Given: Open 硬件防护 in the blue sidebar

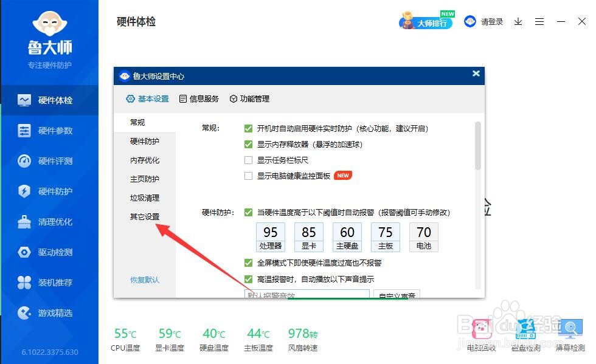Looking at the screenshot, I should pos(49,191).
